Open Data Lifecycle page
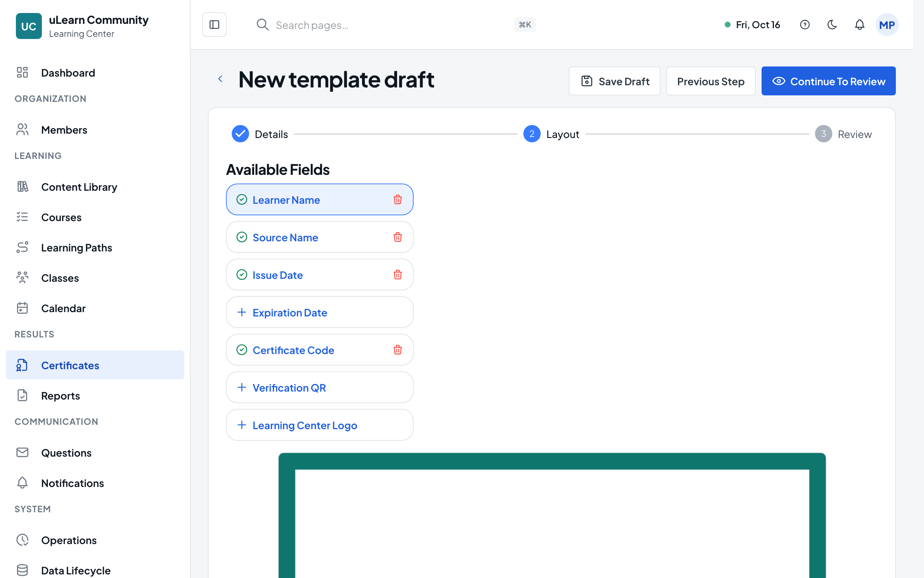Viewport: 924px width, 578px height. click(95, 570)
